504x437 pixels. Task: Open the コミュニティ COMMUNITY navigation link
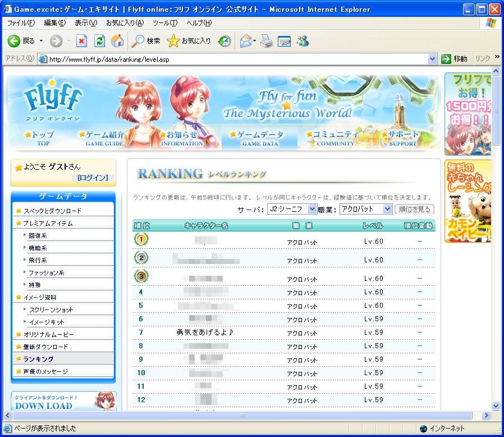tap(333, 138)
